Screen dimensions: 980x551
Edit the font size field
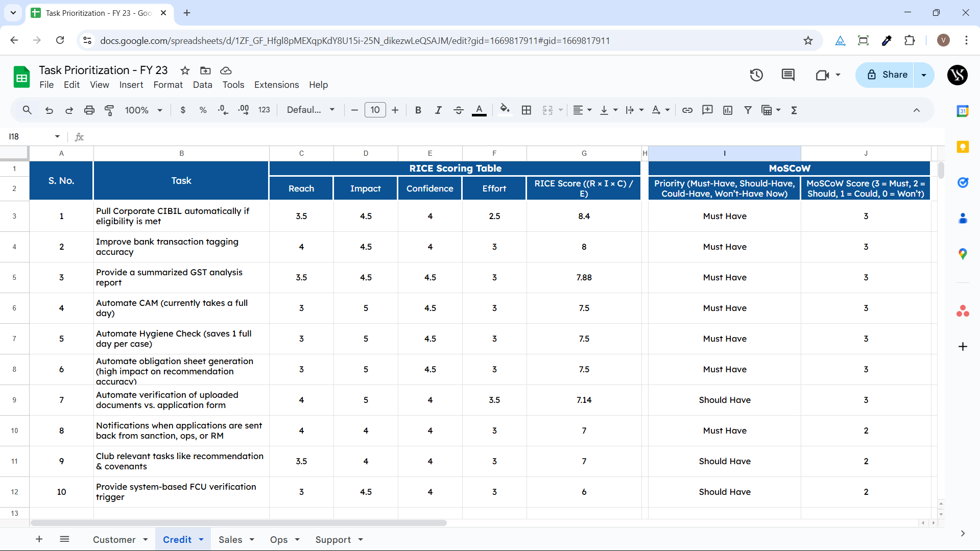[x=375, y=110]
